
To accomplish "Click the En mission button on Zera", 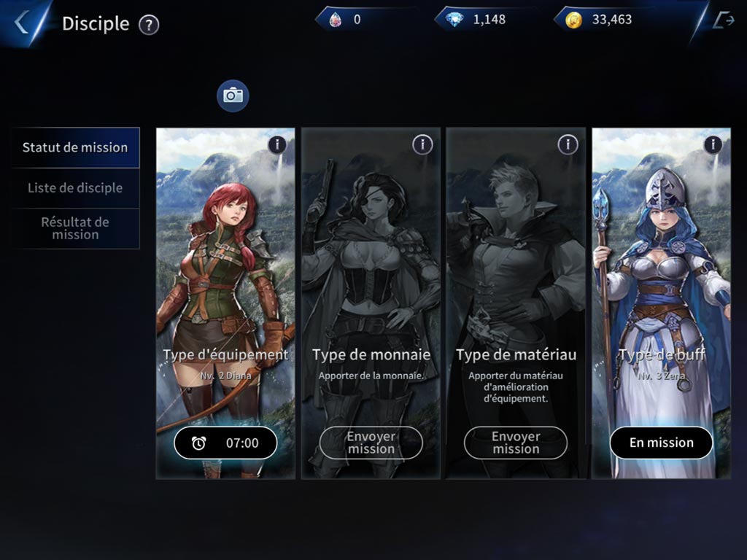I will pyautogui.click(x=661, y=443).
